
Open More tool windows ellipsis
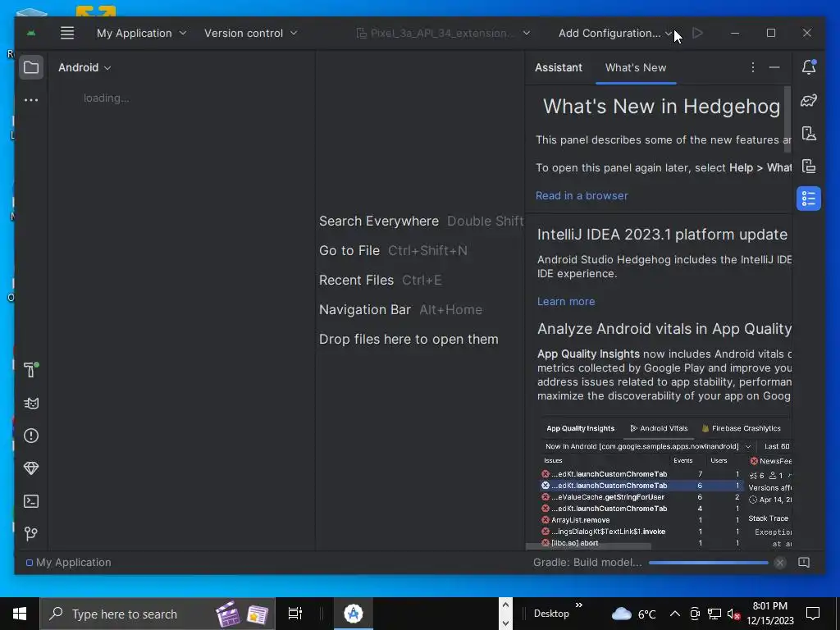click(31, 100)
